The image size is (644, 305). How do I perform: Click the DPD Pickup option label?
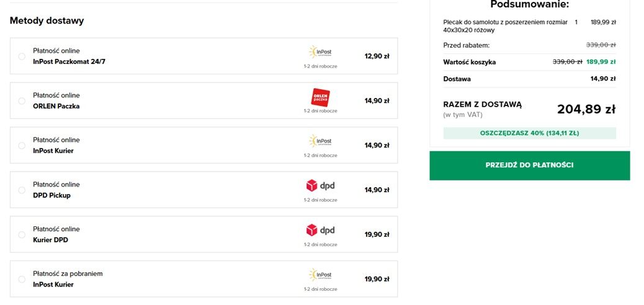(51, 195)
